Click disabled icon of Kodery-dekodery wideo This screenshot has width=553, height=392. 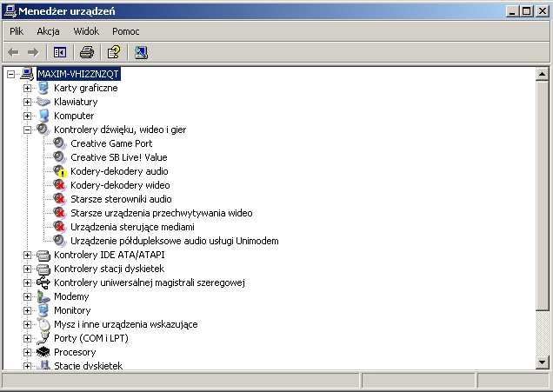(60, 185)
